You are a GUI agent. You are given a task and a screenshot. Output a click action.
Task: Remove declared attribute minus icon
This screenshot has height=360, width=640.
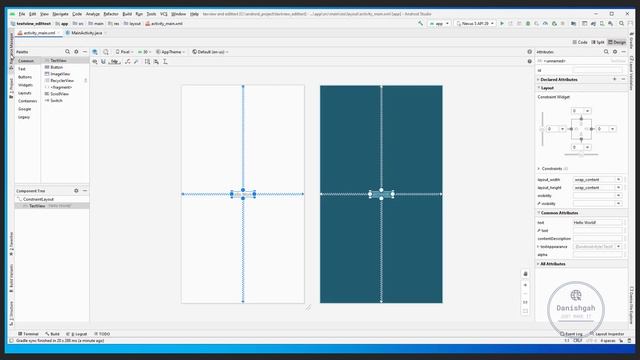(623, 79)
